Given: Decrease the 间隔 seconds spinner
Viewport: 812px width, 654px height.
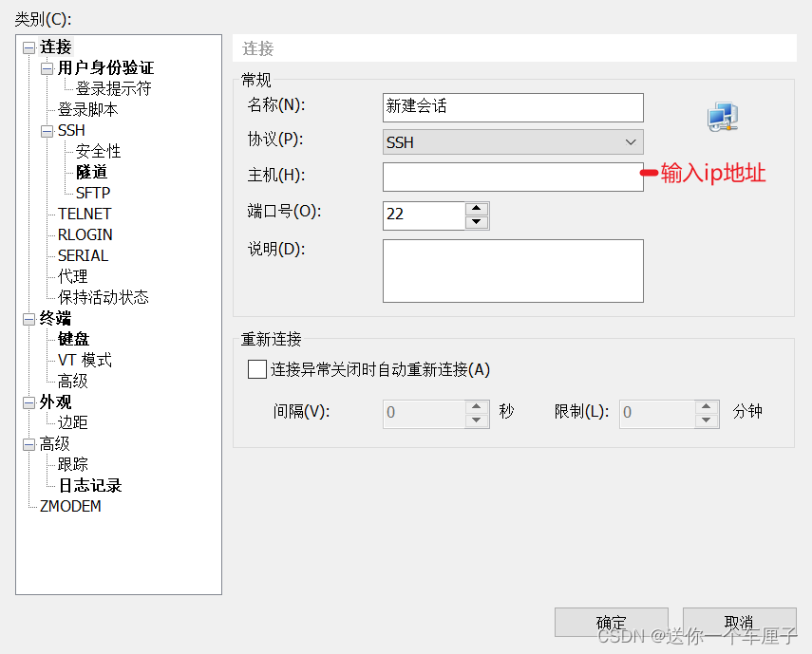Looking at the screenshot, I should (477, 420).
